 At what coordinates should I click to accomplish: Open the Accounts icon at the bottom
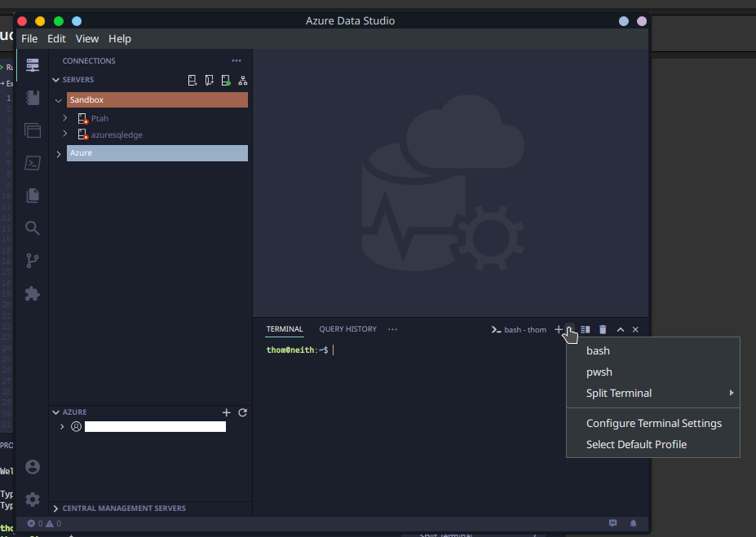(x=32, y=466)
